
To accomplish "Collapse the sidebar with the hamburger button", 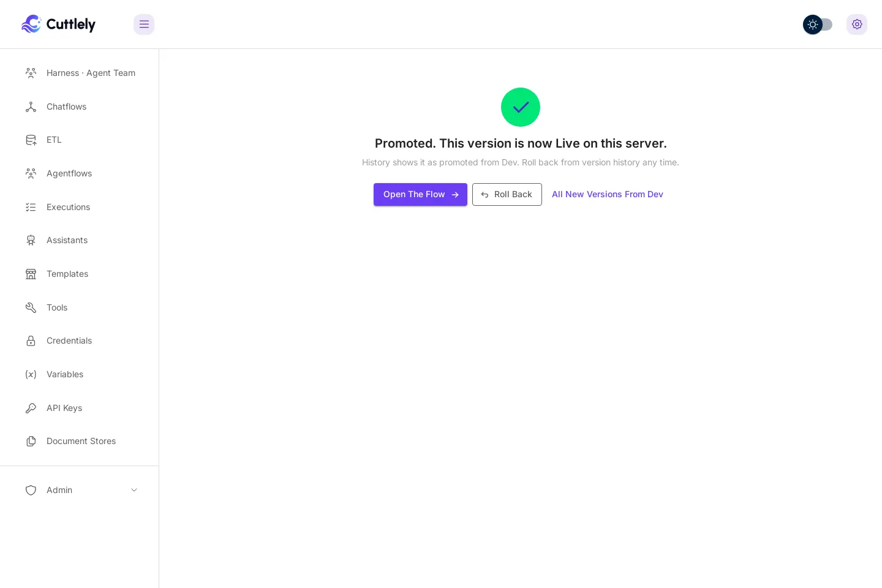I will [144, 24].
